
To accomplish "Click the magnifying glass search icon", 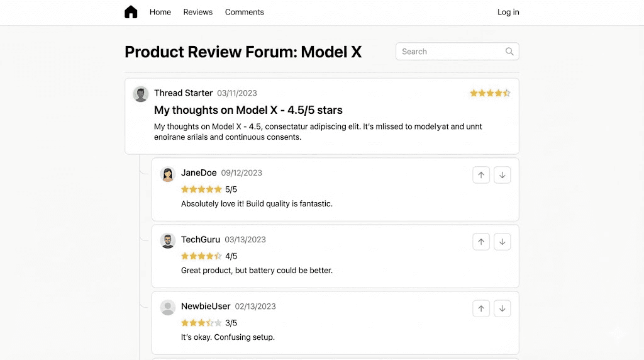I will point(509,52).
